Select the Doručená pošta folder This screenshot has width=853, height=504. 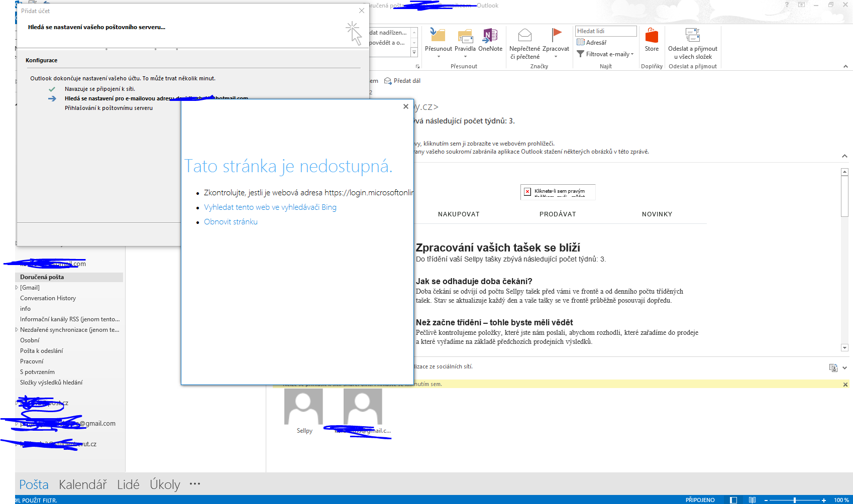(69, 277)
